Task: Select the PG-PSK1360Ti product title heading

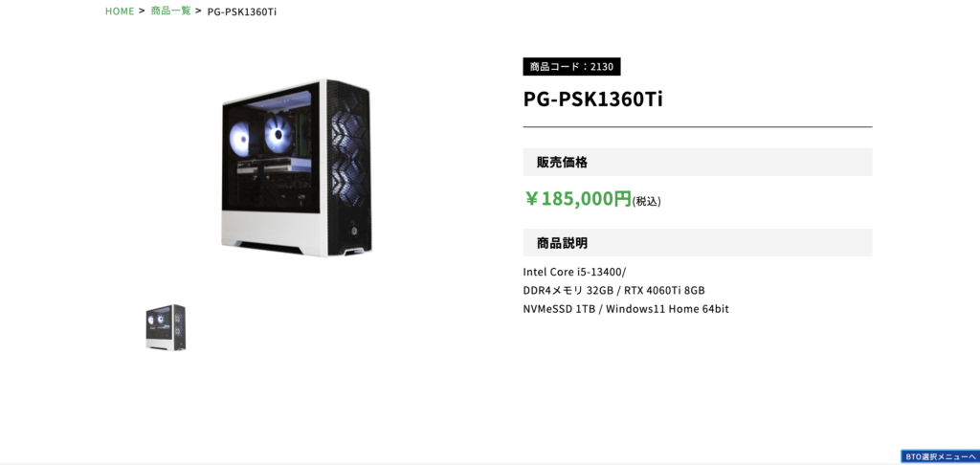Action: pyautogui.click(x=592, y=100)
